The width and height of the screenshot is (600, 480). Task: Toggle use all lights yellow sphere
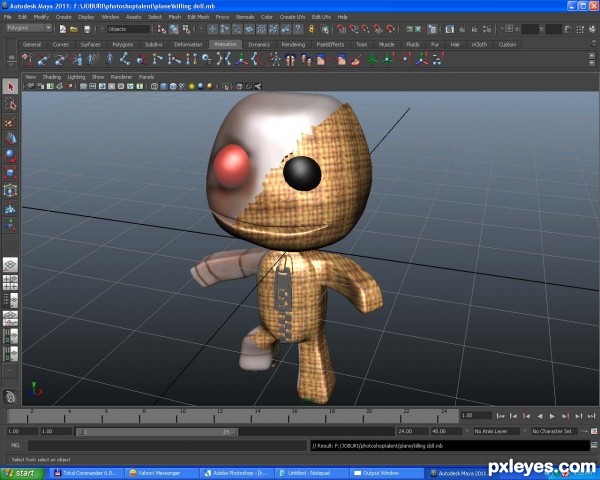(x=192, y=87)
